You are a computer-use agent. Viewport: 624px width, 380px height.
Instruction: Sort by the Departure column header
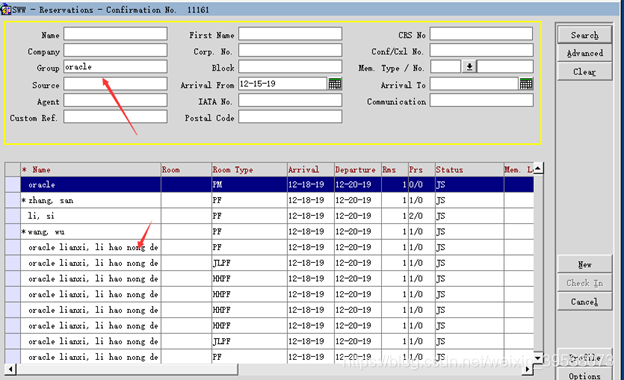pos(358,170)
